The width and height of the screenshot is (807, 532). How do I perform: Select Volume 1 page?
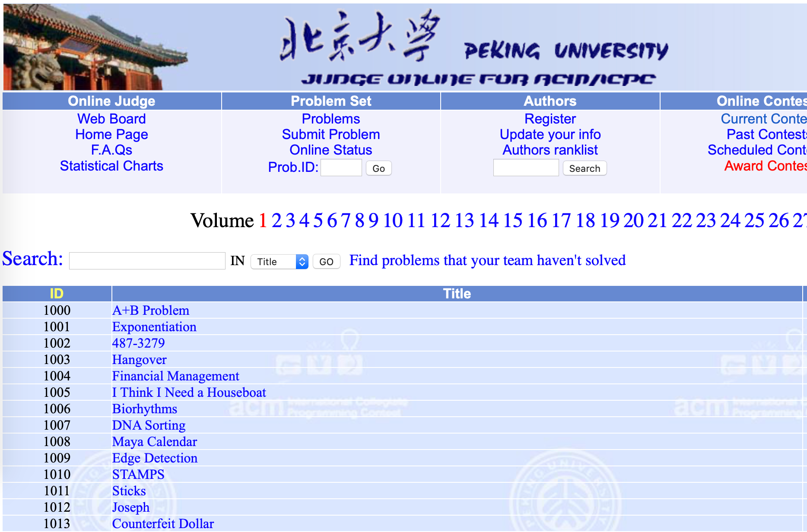point(263,221)
